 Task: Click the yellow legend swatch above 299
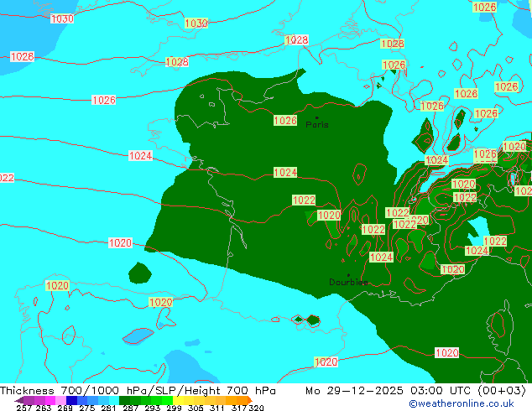pos(178,400)
